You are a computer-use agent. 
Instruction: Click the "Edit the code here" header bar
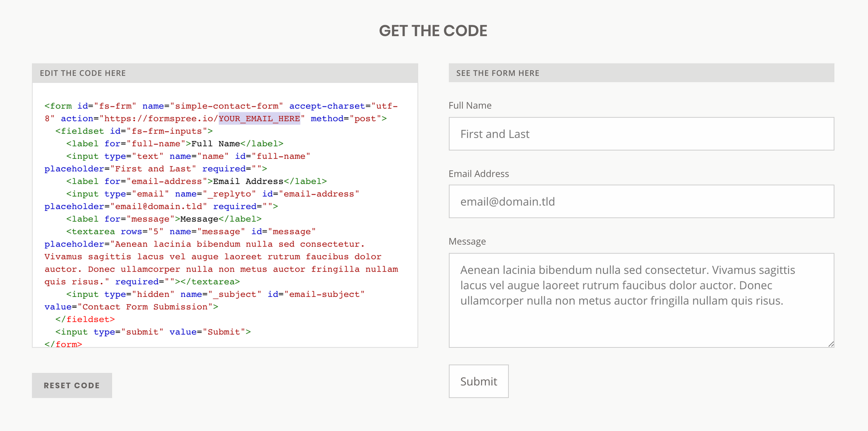[x=225, y=73]
